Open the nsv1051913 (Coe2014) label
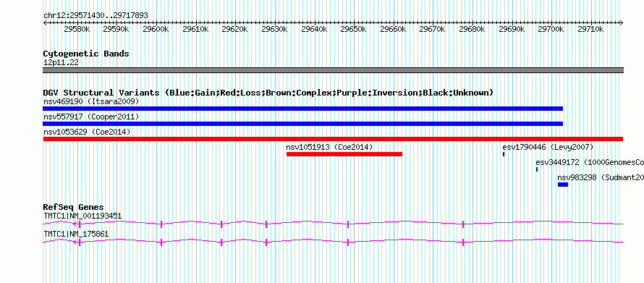The height and width of the screenshot is (283, 644). click(329, 147)
